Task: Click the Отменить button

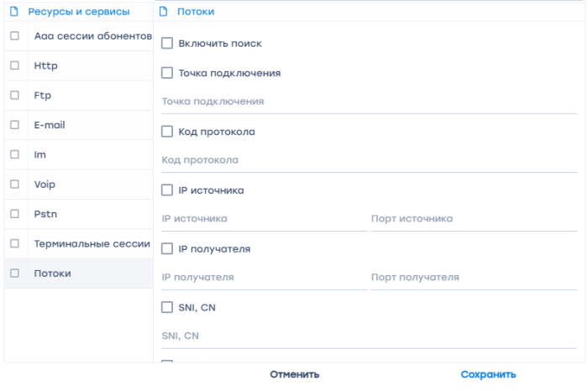Action: tap(294, 374)
